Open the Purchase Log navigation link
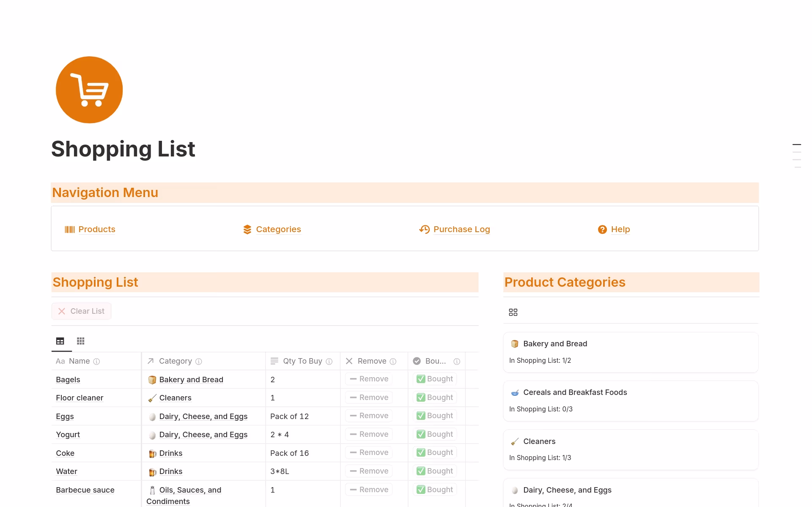812x507 pixels. point(461,229)
